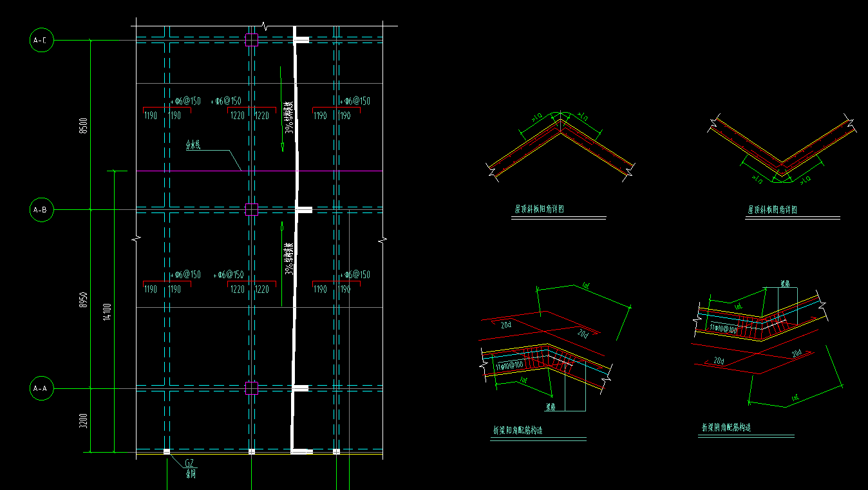868x490 pixels.
Task: Select the A-C grid axis bubble
Action: point(41,41)
